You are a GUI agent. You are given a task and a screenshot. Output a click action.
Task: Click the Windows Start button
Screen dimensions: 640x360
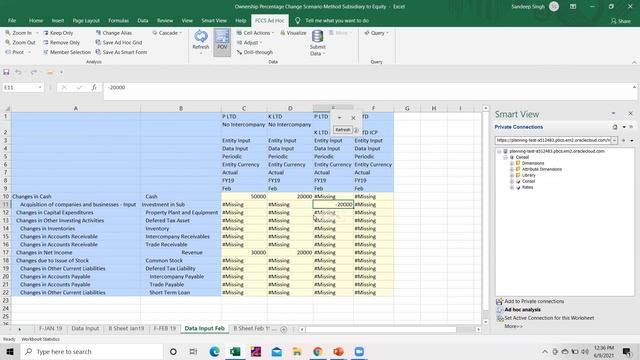tap(10, 351)
